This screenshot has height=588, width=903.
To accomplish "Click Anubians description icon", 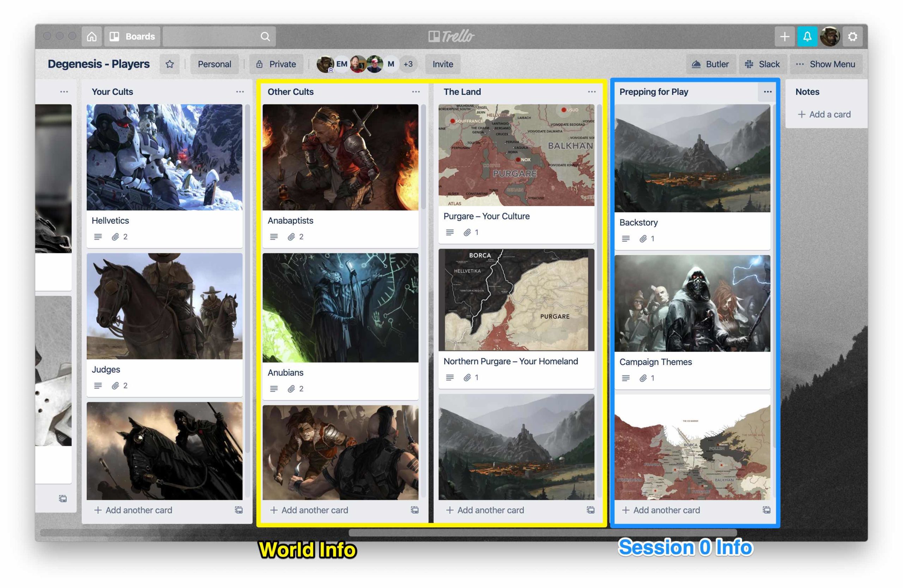I will tap(274, 389).
